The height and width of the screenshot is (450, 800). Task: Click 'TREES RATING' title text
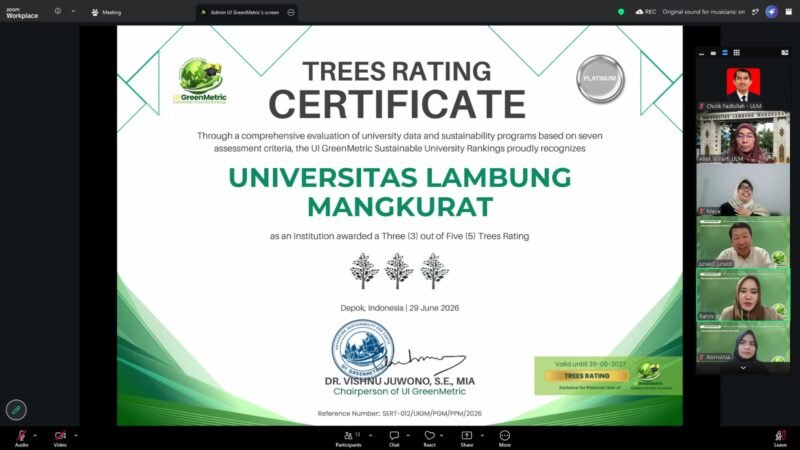click(397, 71)
